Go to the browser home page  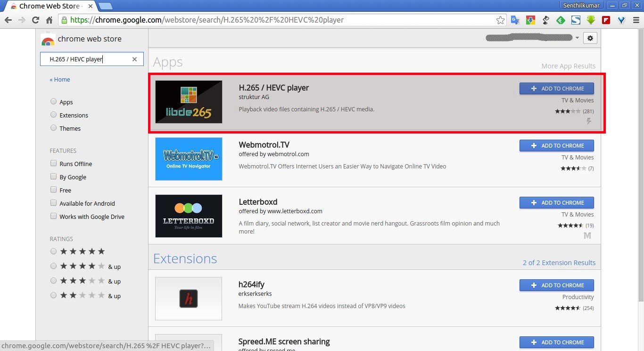coord(49,20)
